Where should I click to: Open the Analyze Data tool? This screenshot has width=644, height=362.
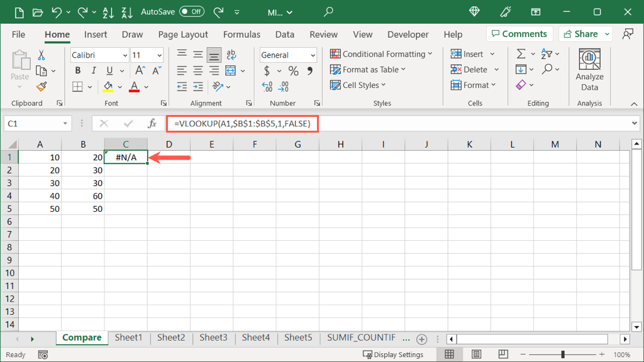point(589,70)
